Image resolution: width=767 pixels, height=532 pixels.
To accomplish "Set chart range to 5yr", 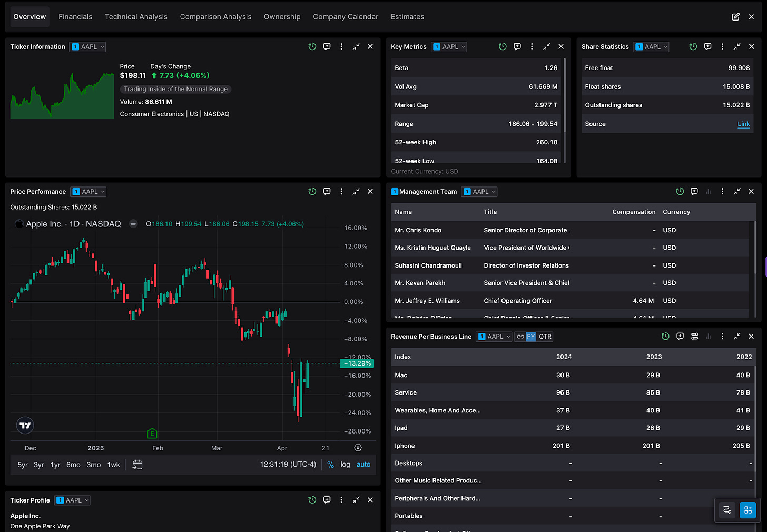I will pyautogui.click(x=23, y=465).
